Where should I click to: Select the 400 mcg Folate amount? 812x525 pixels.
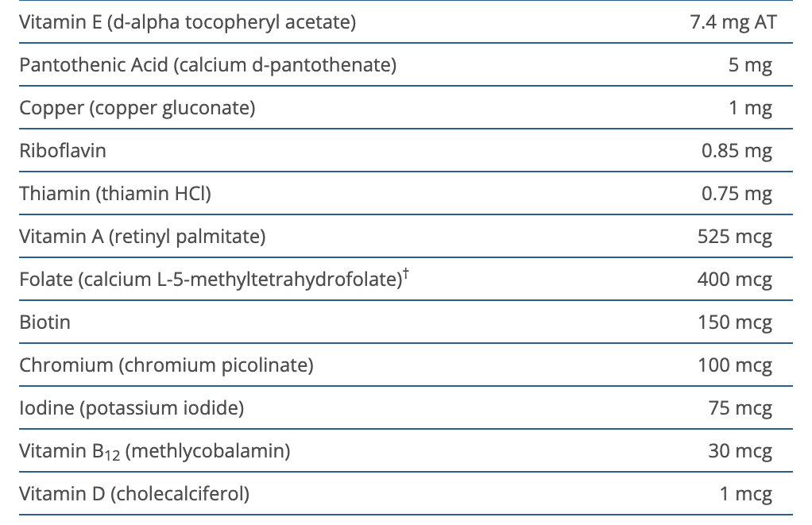pyautogui.click(x=734, y=279)
